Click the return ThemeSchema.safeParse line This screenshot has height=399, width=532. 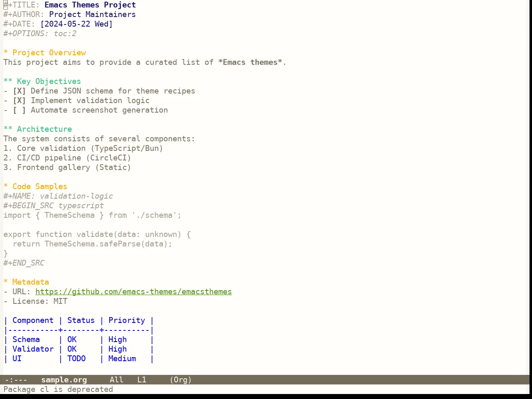pos(92,244)
